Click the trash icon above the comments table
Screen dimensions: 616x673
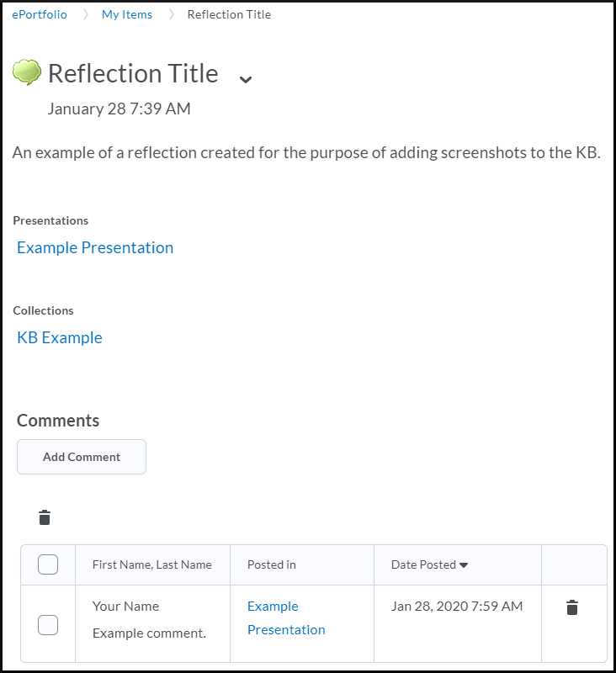click(x=45, y=518)
